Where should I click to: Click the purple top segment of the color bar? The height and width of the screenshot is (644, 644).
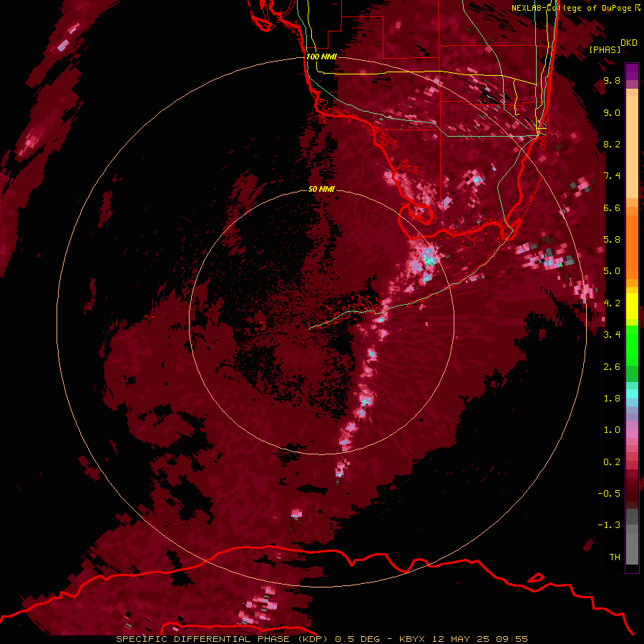pyautogui.click(x=632, y=72)
